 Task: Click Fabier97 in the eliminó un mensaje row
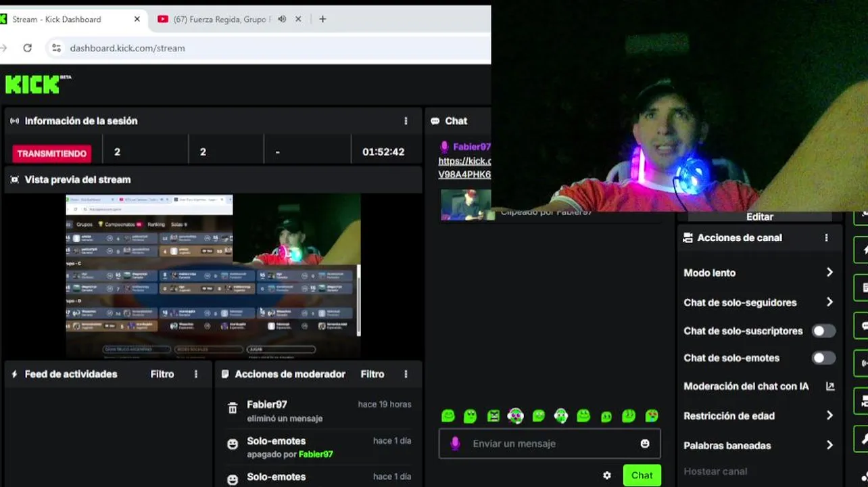267,404
